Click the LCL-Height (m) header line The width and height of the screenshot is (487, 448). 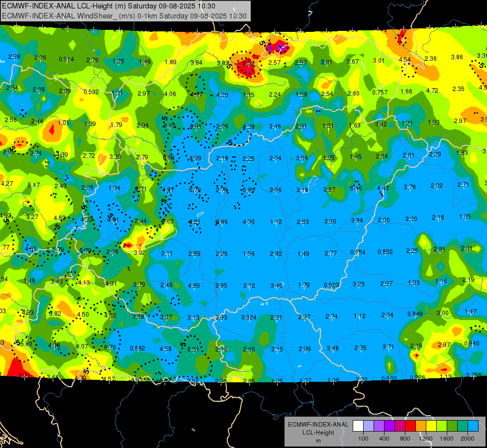[x=109, y=6]
